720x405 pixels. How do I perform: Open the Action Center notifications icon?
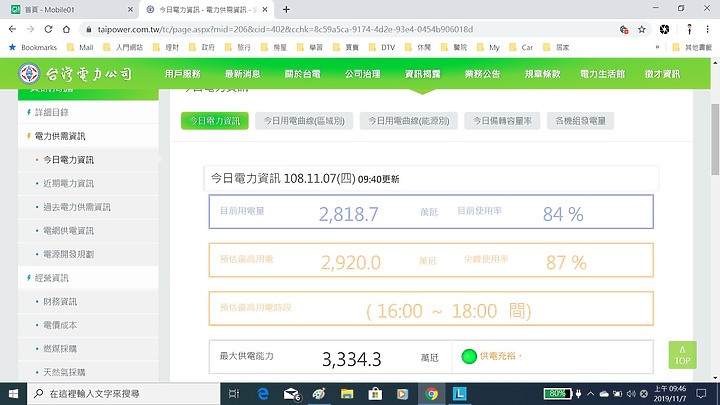(x=701, y=394)
